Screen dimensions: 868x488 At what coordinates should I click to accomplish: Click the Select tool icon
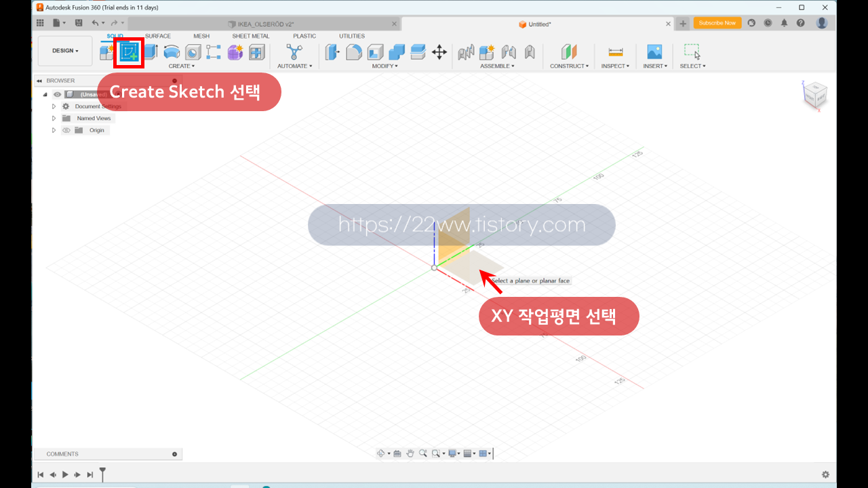tap(692, 52)
